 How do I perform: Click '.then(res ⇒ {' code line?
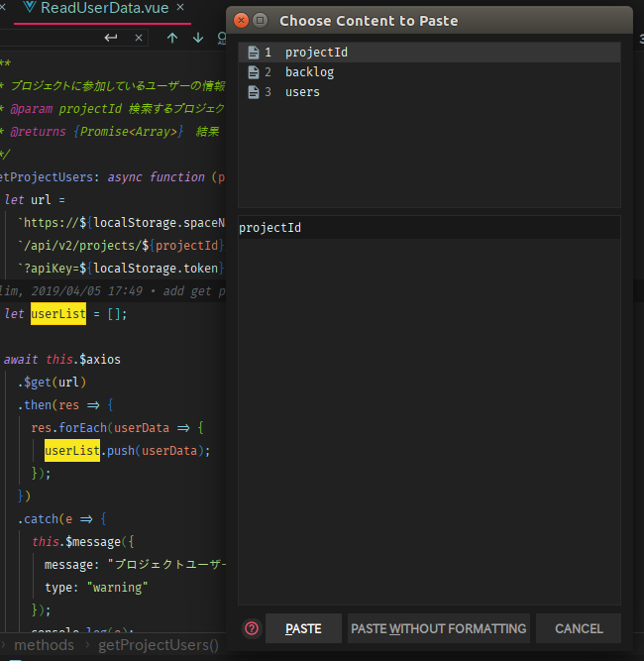65,404
